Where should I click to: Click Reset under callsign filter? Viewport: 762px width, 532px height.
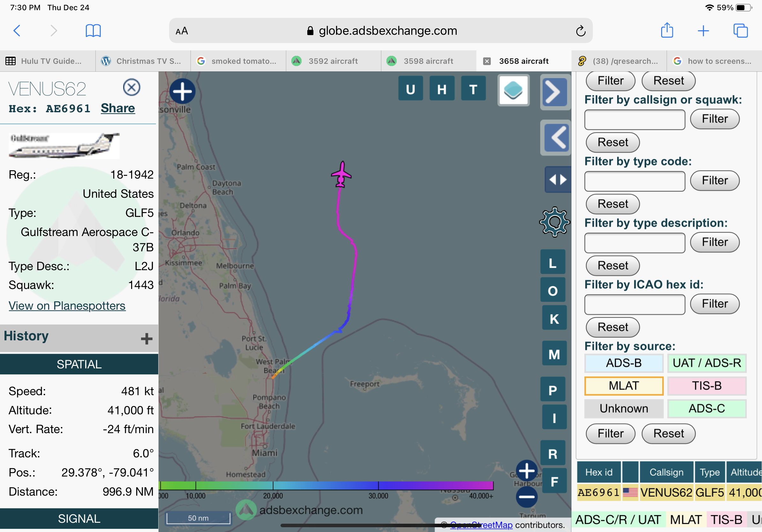612,142
